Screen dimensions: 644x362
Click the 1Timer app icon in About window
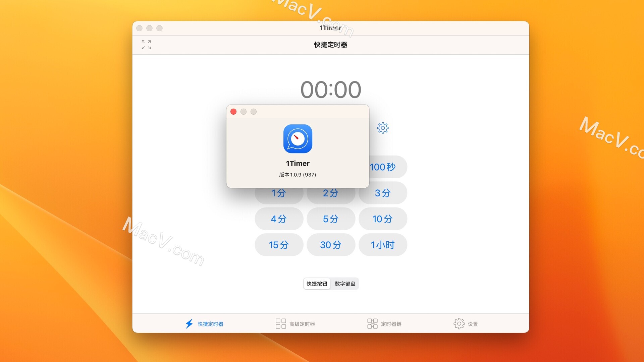tap(298, 139)
